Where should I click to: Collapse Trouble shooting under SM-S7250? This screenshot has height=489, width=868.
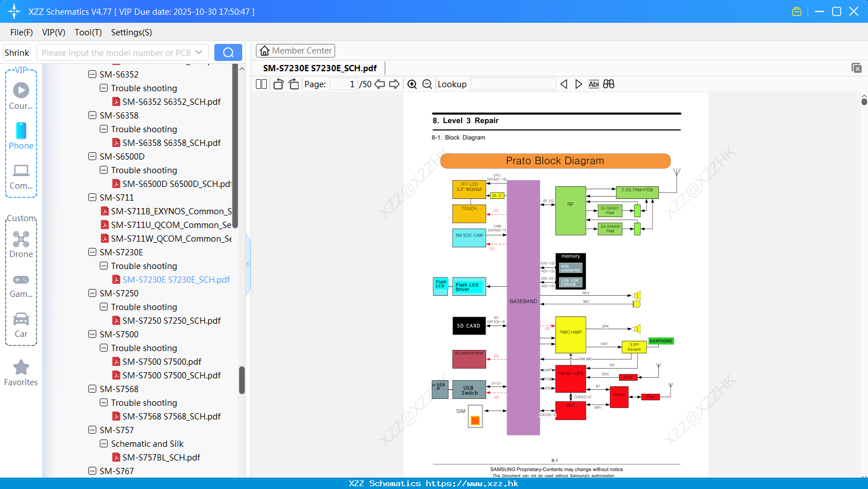pyautogui.click(x=104, y=307)
